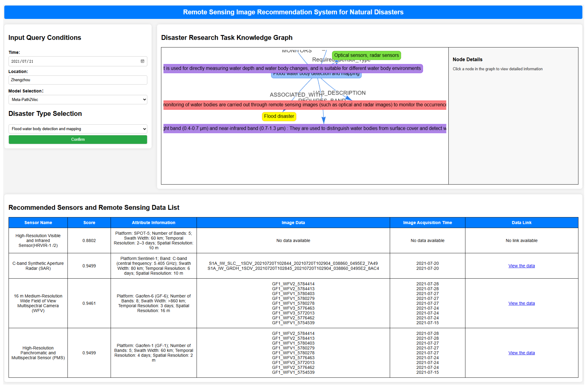Screen dimensions: 588x387
Task: Select the purple water depth measuring node
Action: point(293,68)
